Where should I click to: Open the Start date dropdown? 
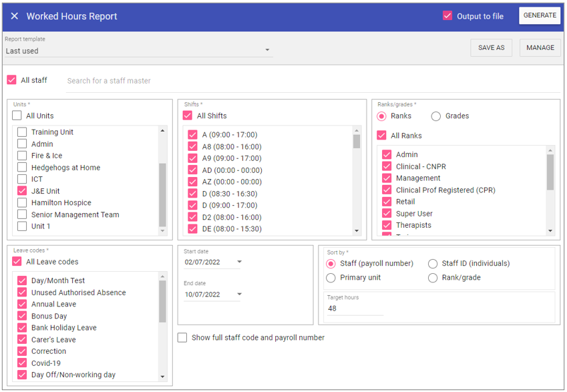[x=239, y=262]
